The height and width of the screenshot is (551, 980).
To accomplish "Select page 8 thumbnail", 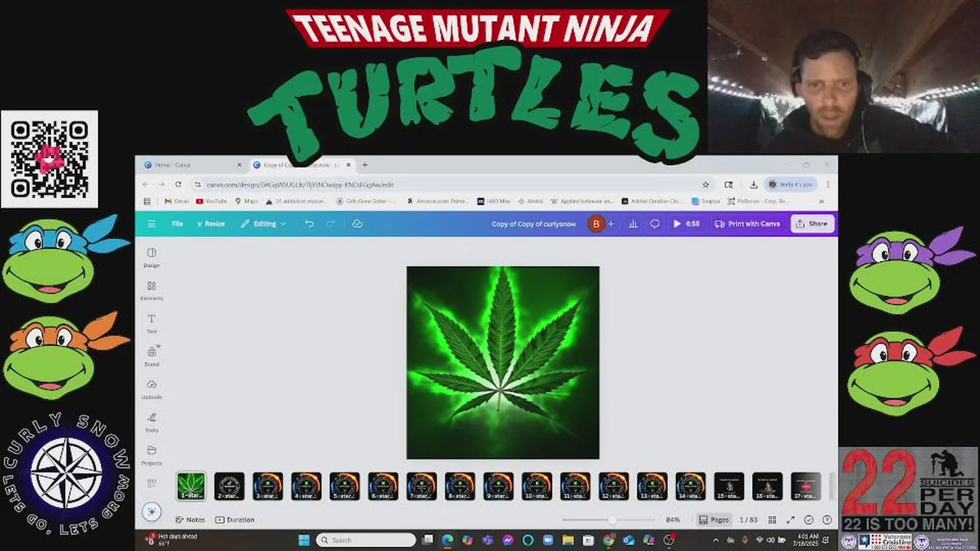I will (x=460, y=486).
